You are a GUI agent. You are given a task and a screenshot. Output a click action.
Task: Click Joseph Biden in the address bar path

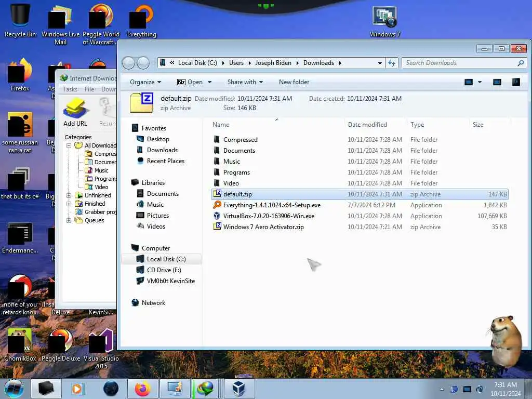click(273, 63)
